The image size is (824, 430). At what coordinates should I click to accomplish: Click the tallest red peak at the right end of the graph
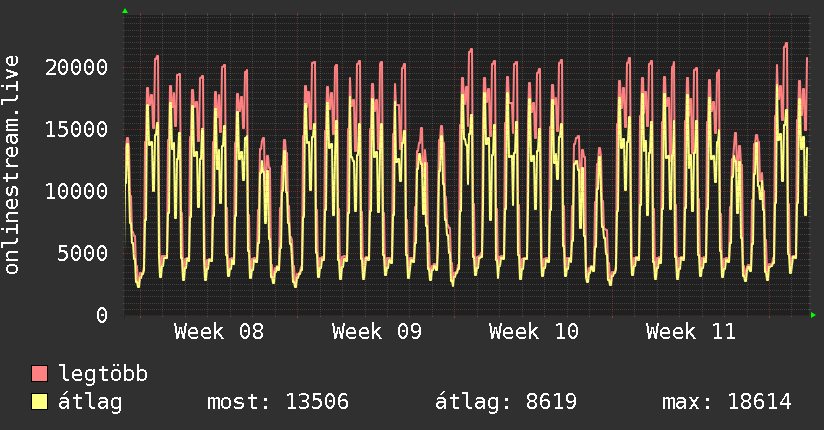786,45
